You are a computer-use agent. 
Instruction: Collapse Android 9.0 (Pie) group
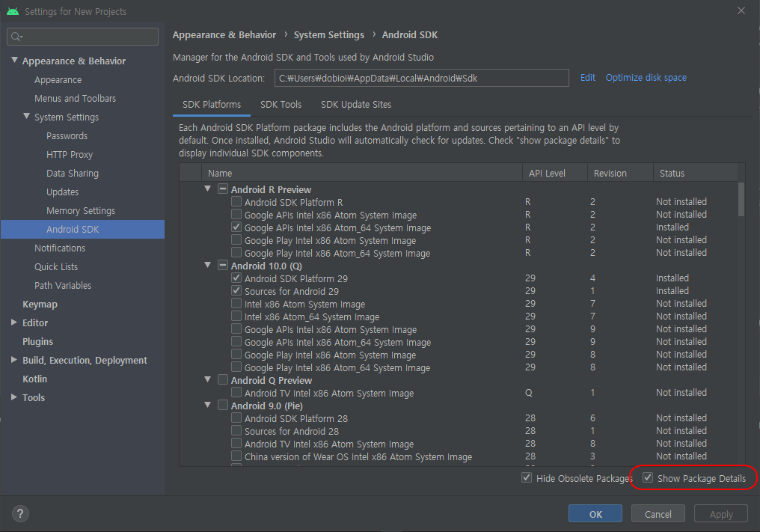(x=207, y=405)
